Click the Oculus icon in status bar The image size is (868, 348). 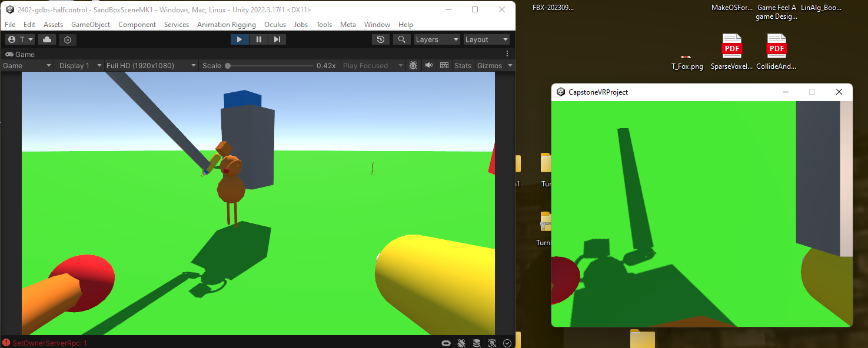point(446,343)
